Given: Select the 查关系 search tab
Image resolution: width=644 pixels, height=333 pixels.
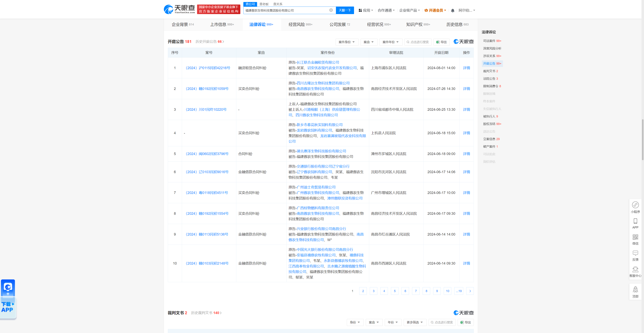Looking at the screenshot, I should point(278,4).
